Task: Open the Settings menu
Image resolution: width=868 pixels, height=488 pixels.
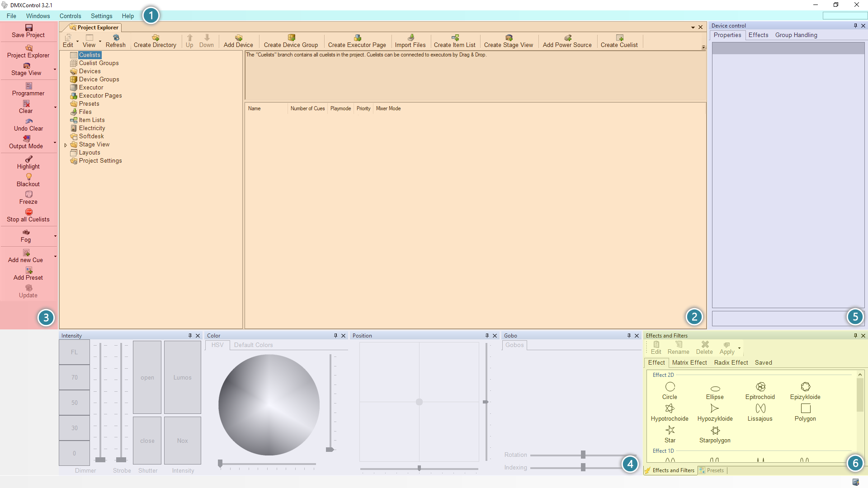Action: [x=101, y=16]
